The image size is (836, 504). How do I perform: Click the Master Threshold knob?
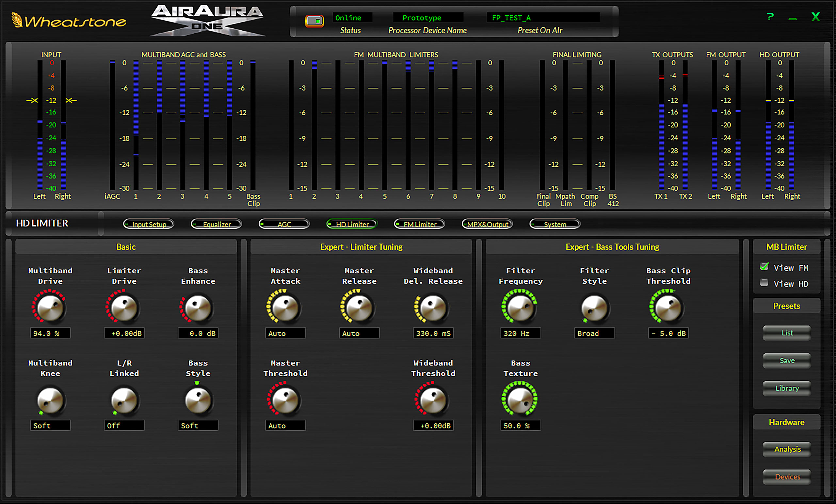tap(285, 400)
